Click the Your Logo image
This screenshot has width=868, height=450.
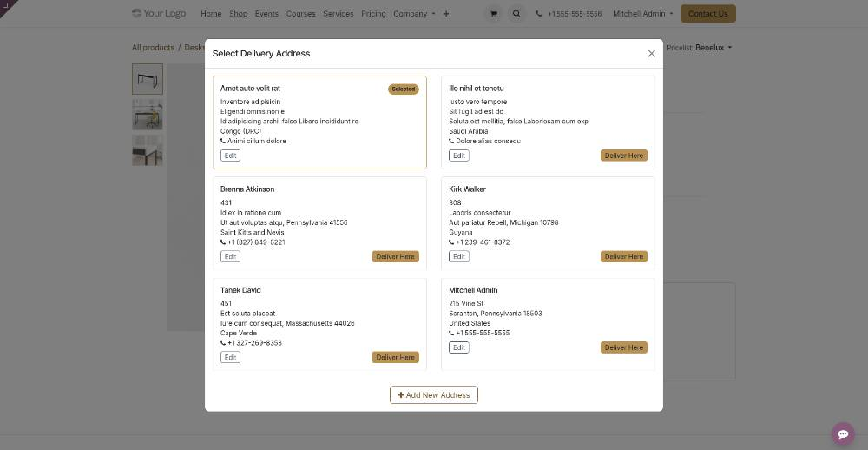pyautogui.click(x=159, y=13)
